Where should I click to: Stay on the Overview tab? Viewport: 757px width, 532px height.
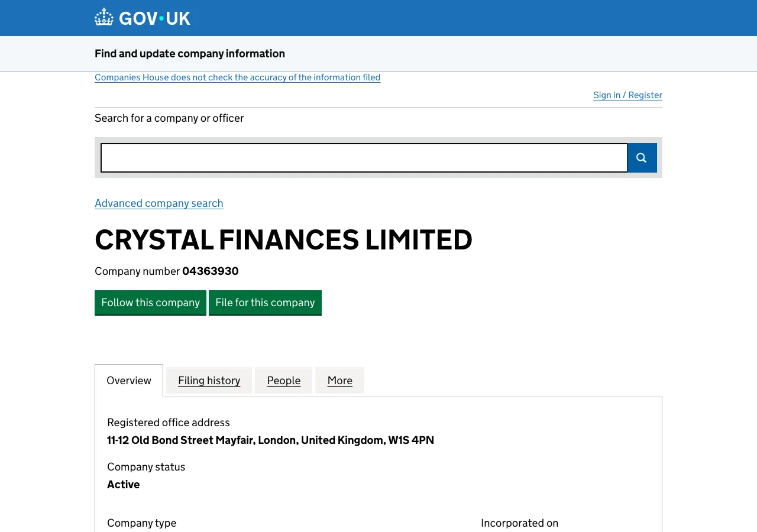(128, 380)
